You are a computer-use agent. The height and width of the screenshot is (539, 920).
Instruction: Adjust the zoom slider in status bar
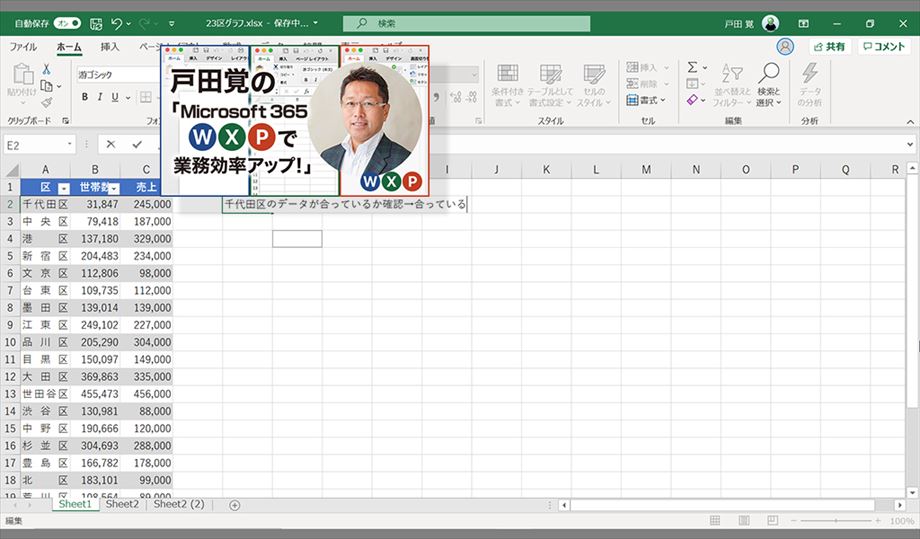pyautogui.click(x=836, y=521)
